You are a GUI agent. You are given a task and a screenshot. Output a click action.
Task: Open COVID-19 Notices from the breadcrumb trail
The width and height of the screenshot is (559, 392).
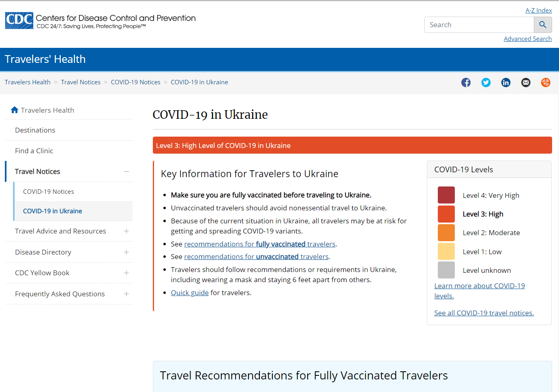tap(135, 82)
